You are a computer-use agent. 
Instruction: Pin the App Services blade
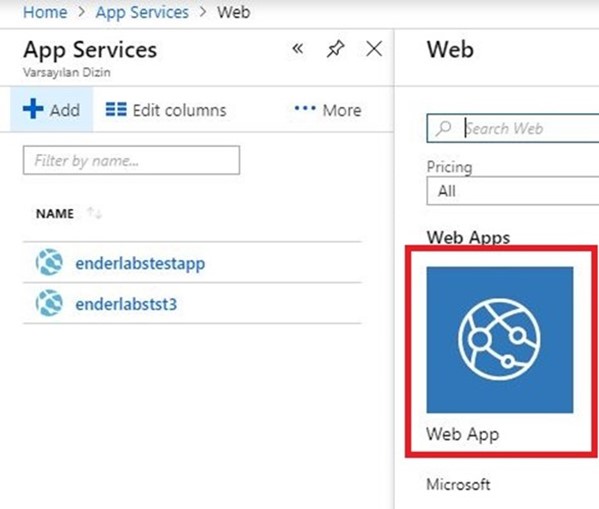click(x=335, y=49)
